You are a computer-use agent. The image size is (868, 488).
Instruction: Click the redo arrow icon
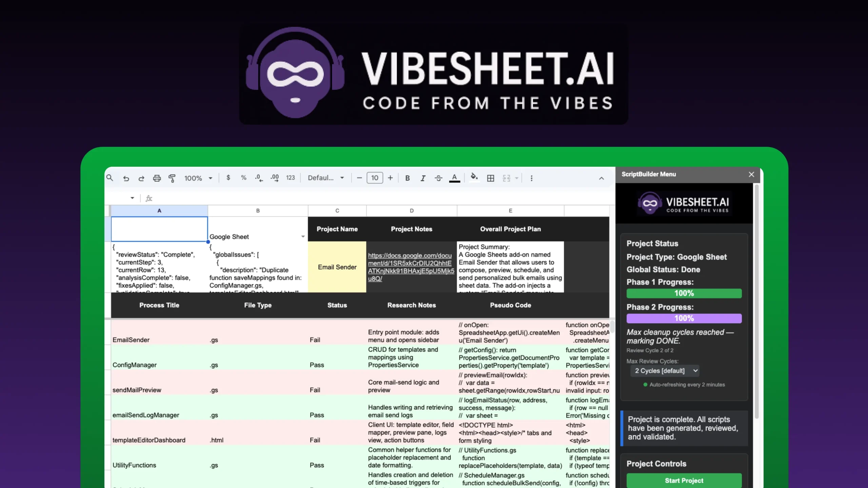coord(141,178)
